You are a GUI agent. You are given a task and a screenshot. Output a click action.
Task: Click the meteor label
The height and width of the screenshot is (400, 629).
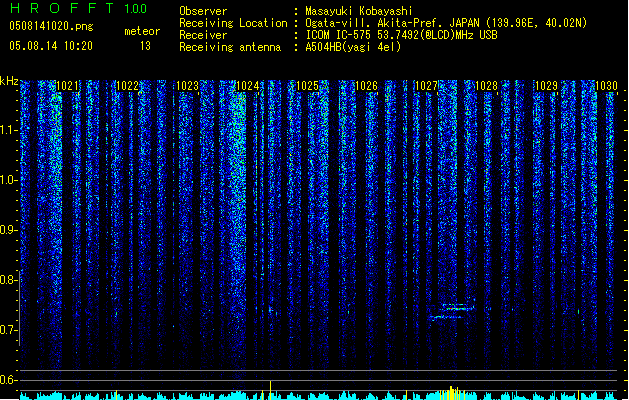tap(142, 31)
